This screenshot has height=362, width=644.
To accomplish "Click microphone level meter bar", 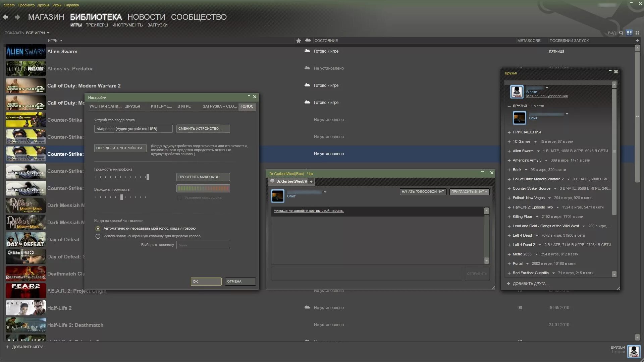I will [x=203, y=188].
